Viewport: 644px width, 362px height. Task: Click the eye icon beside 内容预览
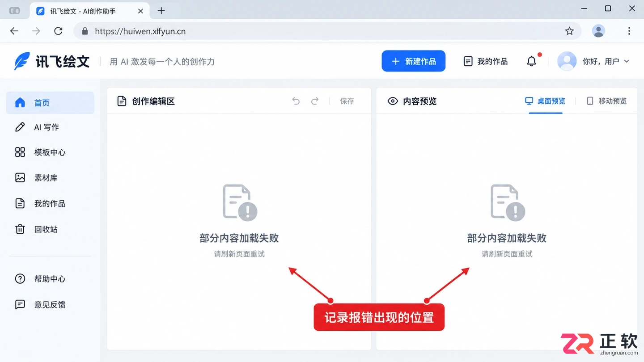(393, 101)
